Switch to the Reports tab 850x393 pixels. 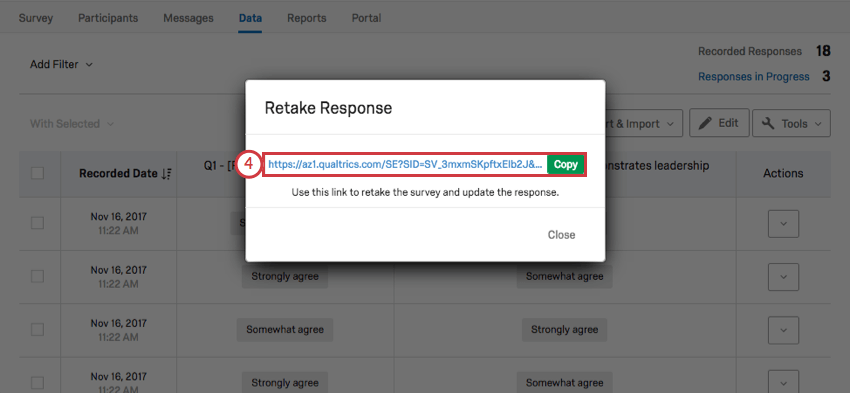pos(307,18)
